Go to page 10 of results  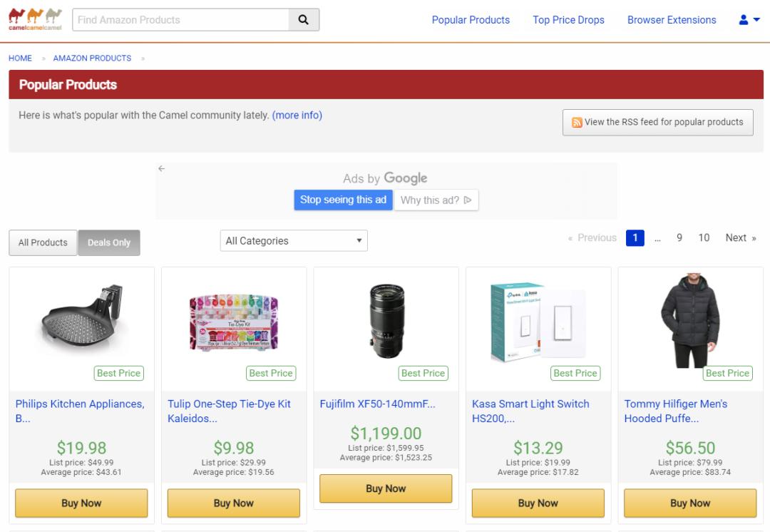(704, 238)
